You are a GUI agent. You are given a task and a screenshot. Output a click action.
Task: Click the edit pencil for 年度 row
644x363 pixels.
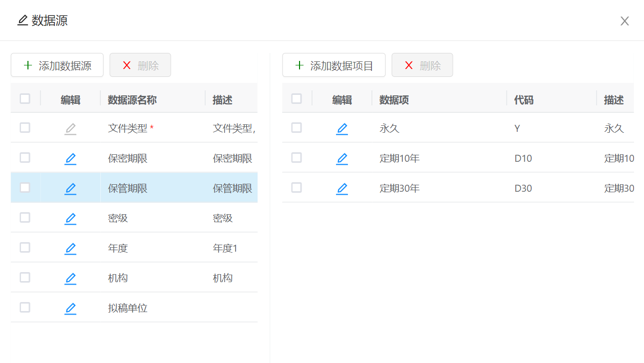pyautogui.click(x=70, y=249)
